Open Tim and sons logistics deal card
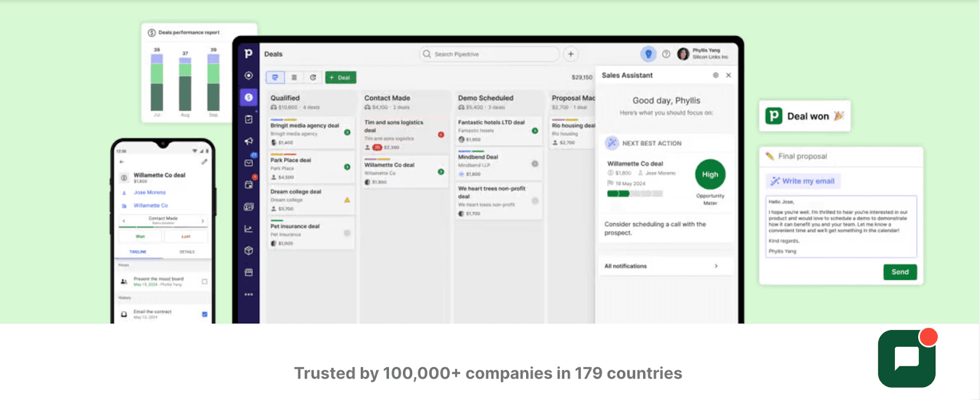The height and width of the screenshot is (400, 980). coord(405,134)
